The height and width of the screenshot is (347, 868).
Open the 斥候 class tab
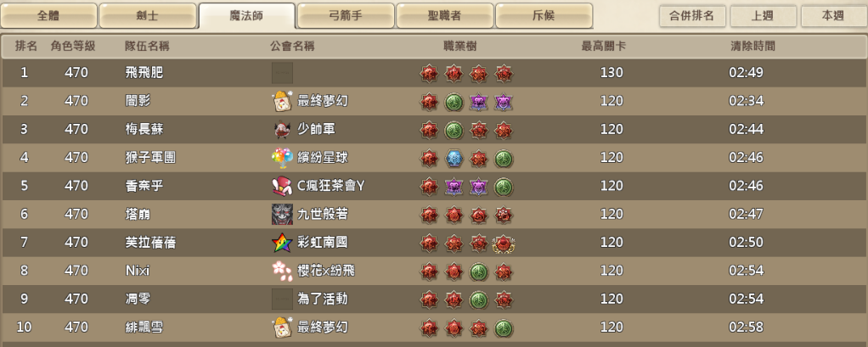pyautogui.click(x=544, y=15)
